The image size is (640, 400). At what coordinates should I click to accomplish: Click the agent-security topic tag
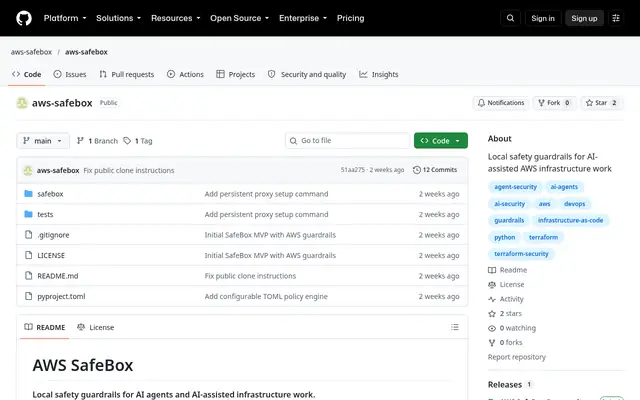(515, 187)
